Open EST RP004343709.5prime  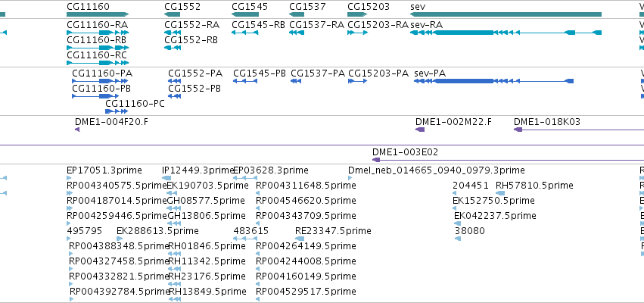(257, 223)
